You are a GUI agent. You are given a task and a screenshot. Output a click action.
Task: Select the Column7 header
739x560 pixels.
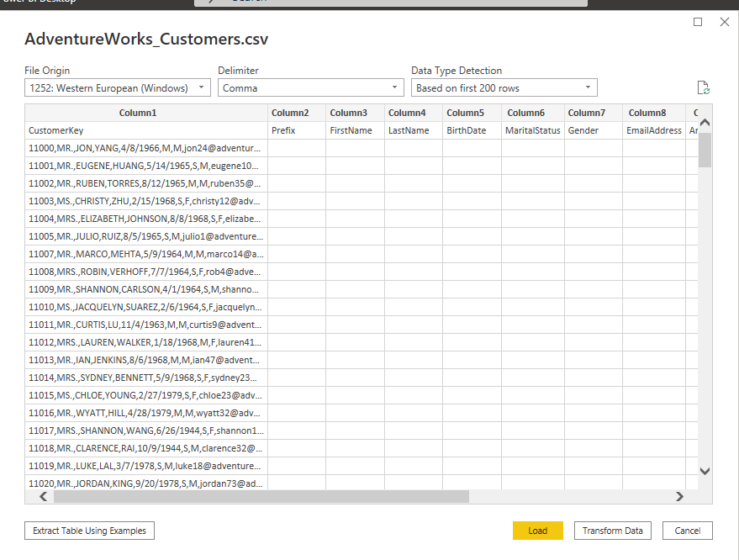point(593,113)
